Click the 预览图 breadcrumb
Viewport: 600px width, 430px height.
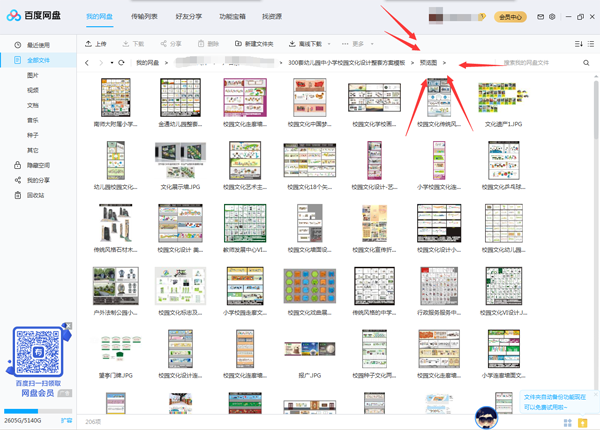428,63
